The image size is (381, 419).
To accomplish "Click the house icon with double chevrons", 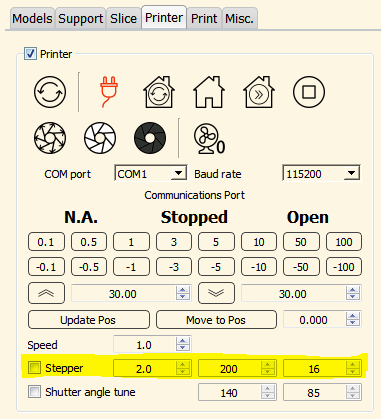I will (259, 92).
